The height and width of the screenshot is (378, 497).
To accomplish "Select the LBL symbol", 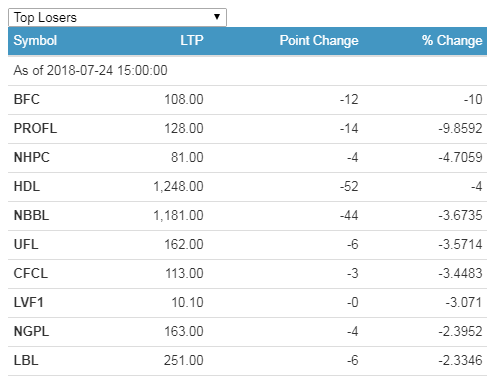I will tap(26, 360).
